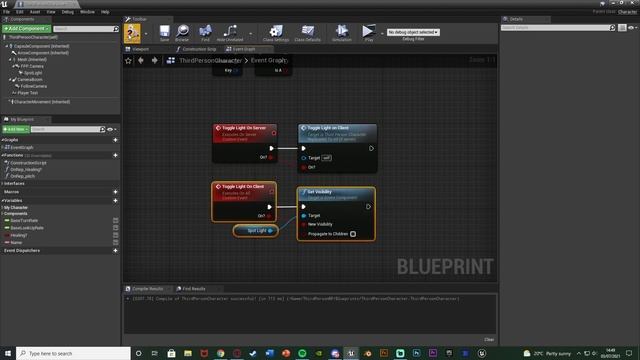Image resolution: width=640 pixels, height=360 pixels.
Task: Click Clear in the compiler results panel
Action: pyautogui.click(x=489, y=340)
